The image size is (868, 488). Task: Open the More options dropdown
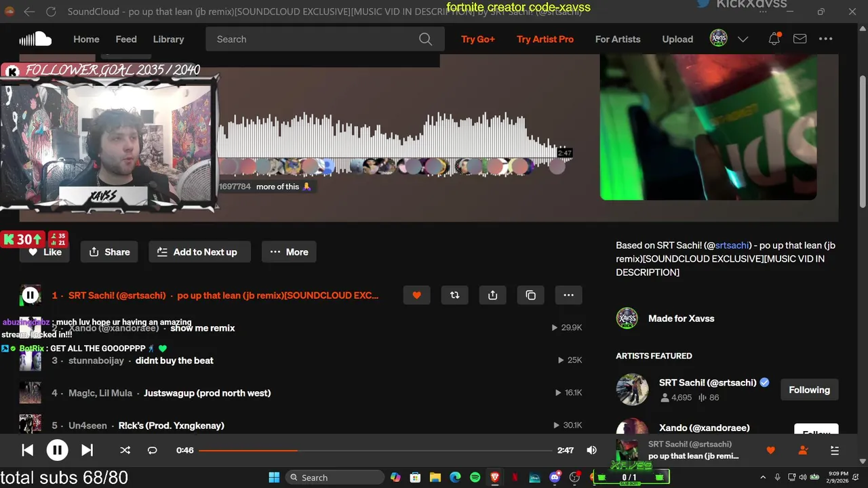[290, 251]
